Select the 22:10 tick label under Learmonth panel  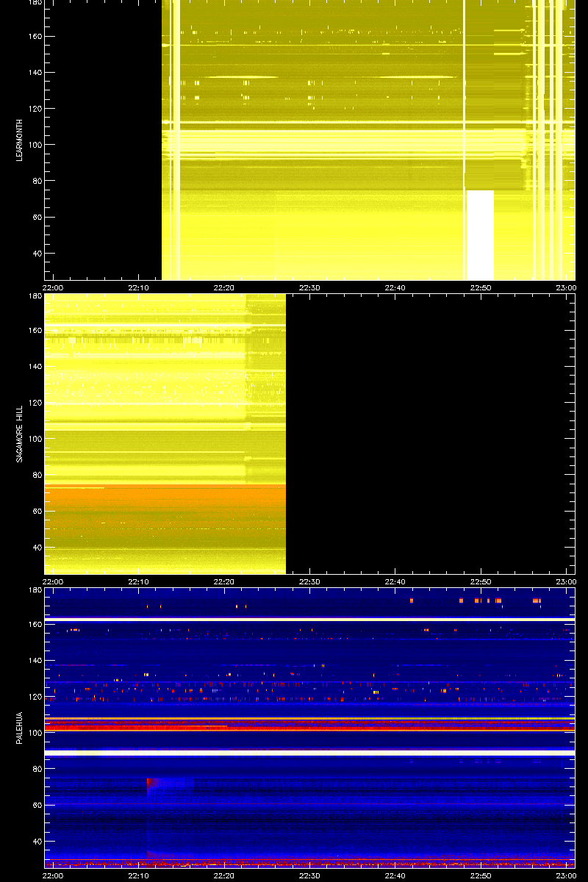[x=139, y=287]
